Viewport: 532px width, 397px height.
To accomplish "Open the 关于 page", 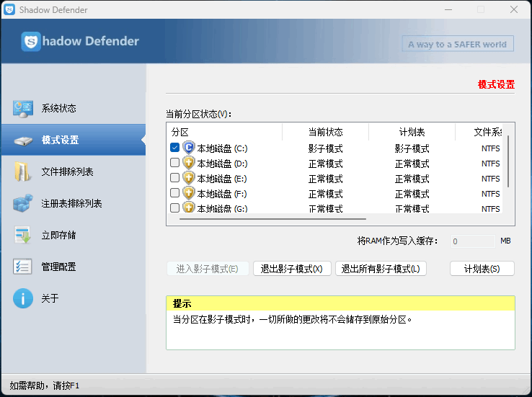I will click(74, 298).
